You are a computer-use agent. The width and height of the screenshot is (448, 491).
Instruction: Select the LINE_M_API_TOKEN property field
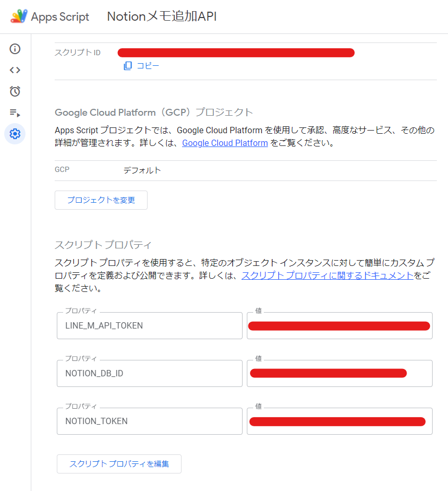coord(149,325)
